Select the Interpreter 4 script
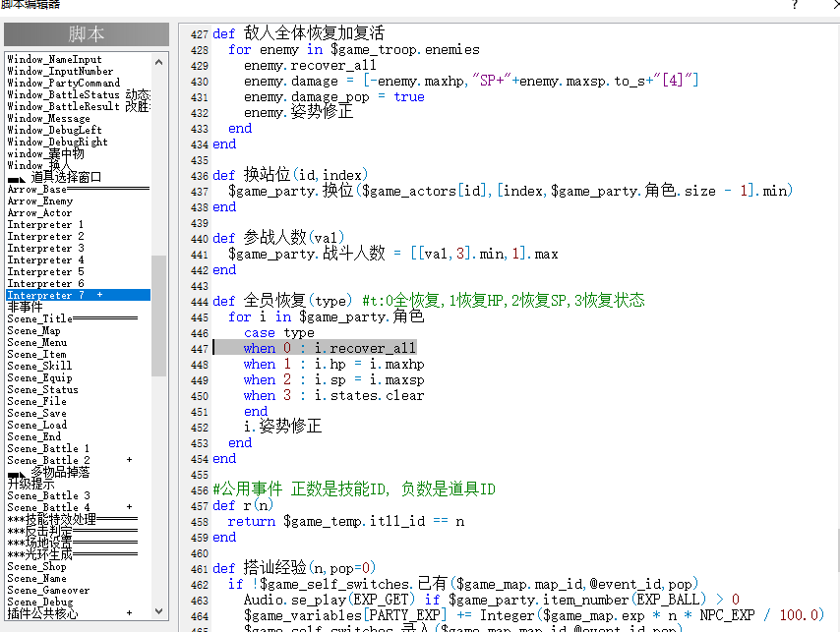 [45, 260]
